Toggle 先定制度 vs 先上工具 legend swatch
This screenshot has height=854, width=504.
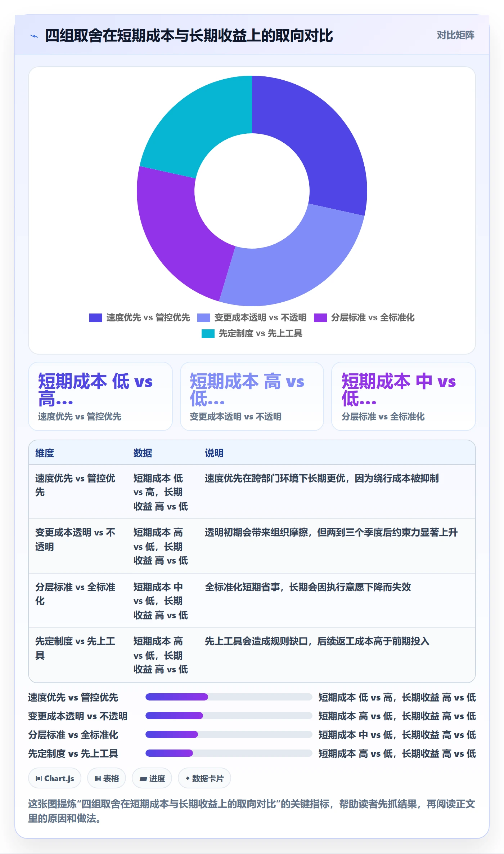click(208, 333)
